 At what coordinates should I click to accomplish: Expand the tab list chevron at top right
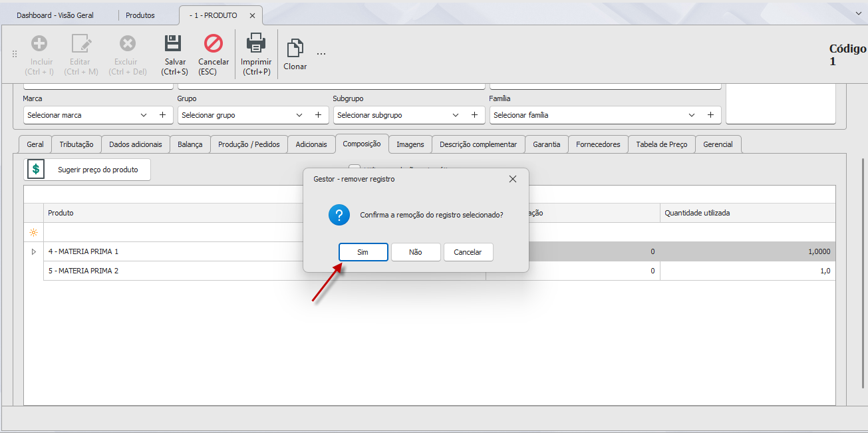857,13
